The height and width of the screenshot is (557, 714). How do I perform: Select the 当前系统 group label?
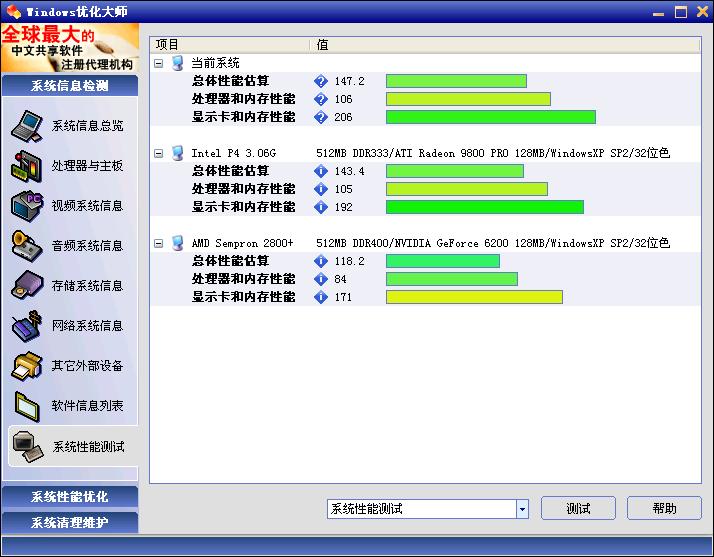tap(215, 63)
